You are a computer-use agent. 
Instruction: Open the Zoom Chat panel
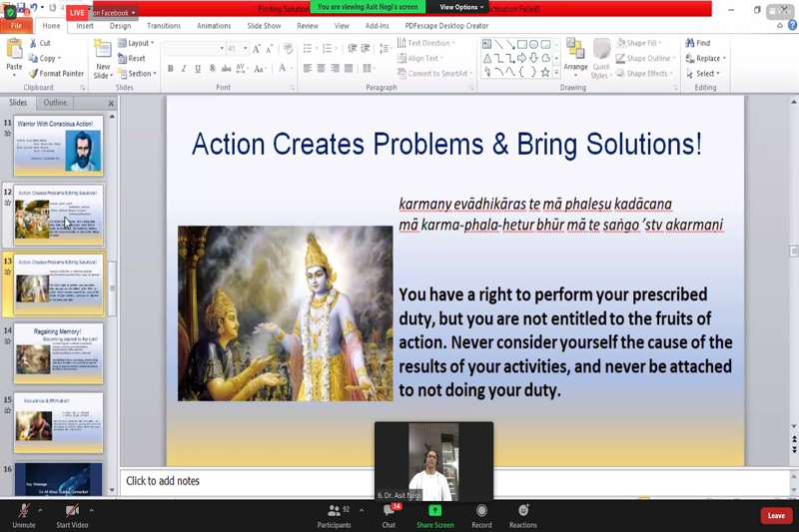coord(389,512)
